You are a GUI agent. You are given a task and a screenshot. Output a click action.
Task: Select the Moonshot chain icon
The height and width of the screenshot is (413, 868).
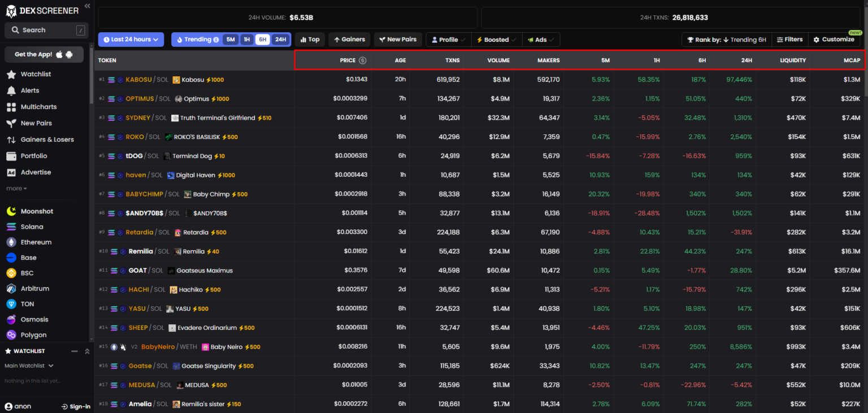click(11, 211)
